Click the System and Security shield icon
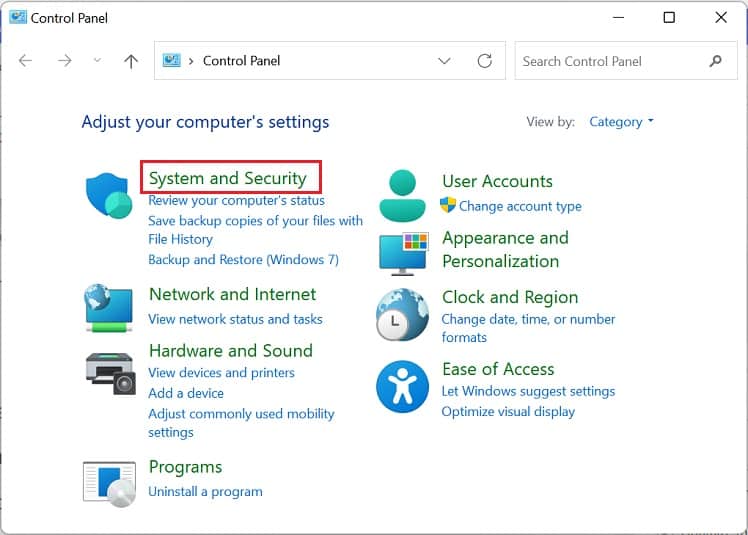Screen dimensions: 748x535 coord(109,196)
